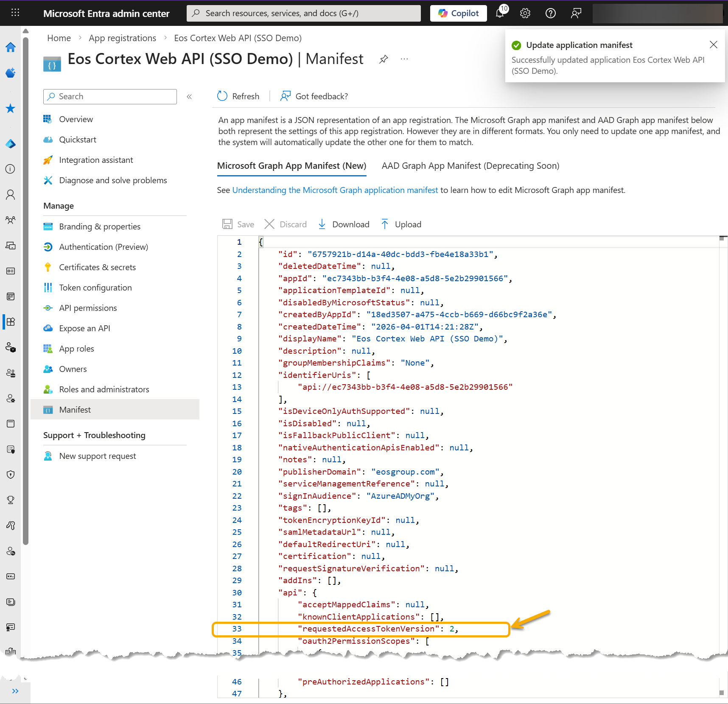Open the notifications bell
Screen dimensions: 728x704
click(500, 13)
